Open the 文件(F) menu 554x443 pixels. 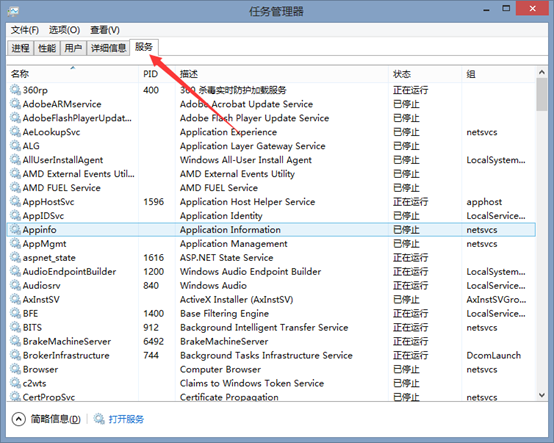24,30
